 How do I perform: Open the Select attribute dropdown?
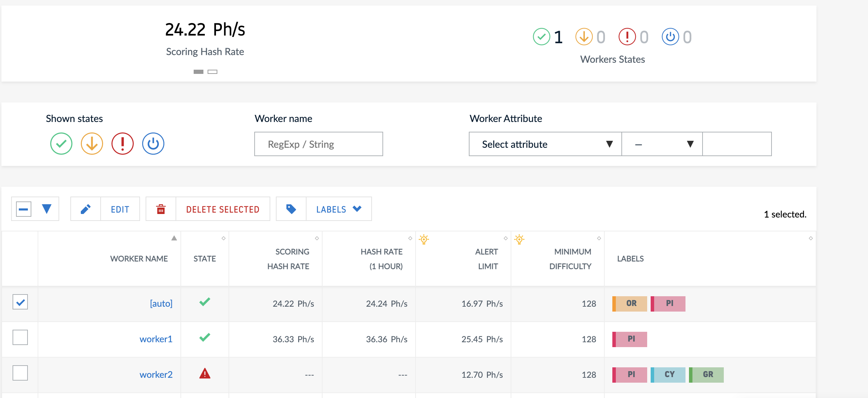click(545, 144)
